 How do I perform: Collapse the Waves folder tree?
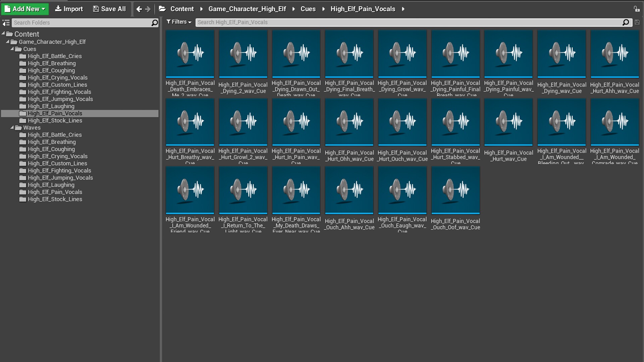(x=12, y=128)
